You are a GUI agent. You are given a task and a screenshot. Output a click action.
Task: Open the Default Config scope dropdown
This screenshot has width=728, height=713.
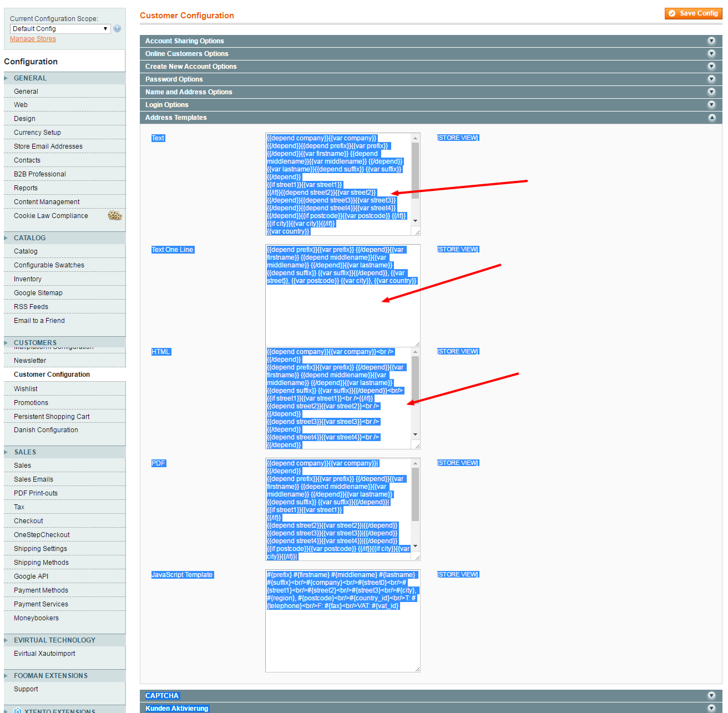click(59, 28)
